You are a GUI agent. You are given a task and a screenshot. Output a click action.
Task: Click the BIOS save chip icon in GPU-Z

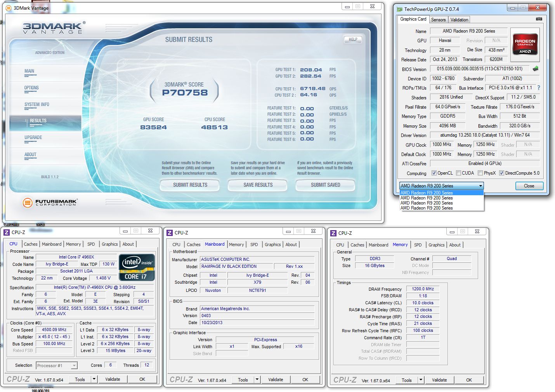(x=536, y=69)
